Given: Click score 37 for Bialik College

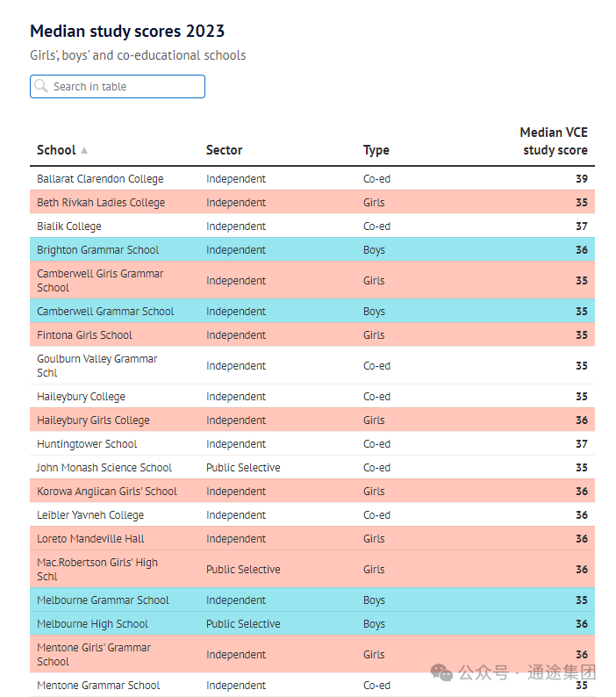Looking at the screenshot, I should pos(582,226).
